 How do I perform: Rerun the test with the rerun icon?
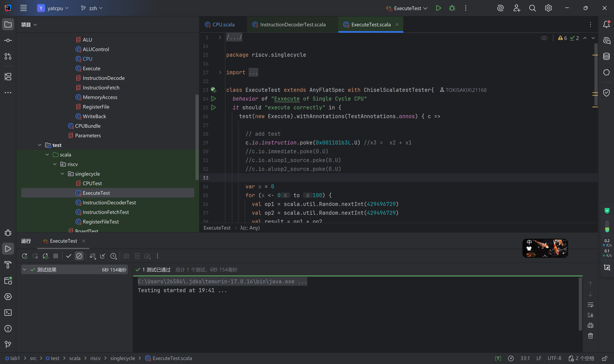(x=25, y=256)
